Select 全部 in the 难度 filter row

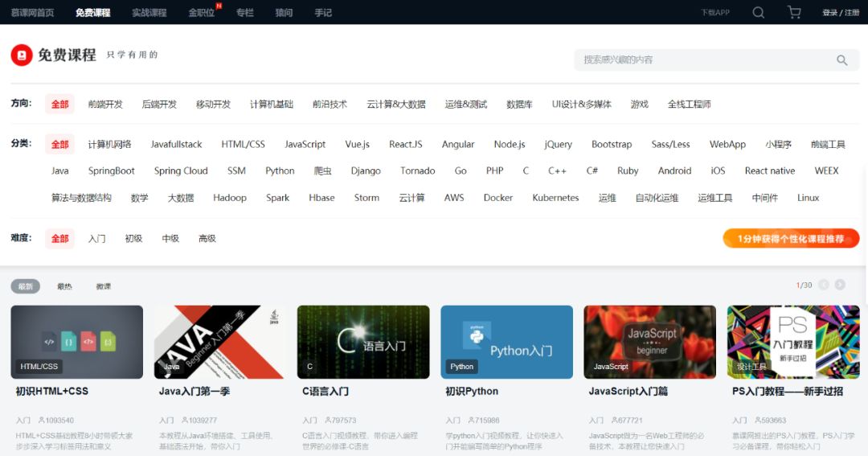[59, 239]
